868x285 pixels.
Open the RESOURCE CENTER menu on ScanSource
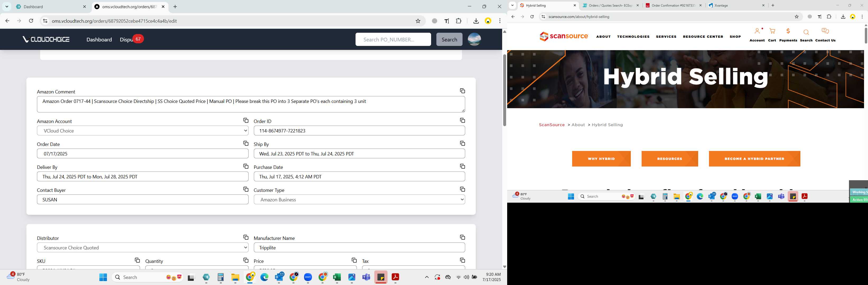703,37
